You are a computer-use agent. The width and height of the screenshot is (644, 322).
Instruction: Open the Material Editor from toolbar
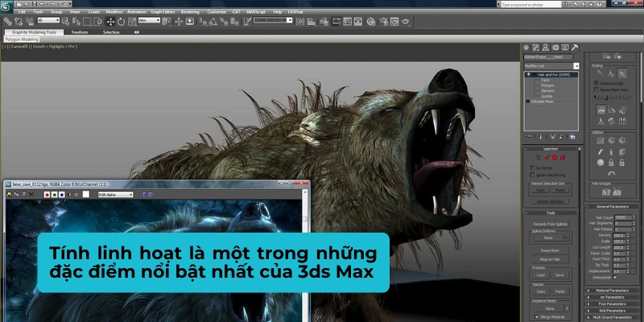click(371, 22)
